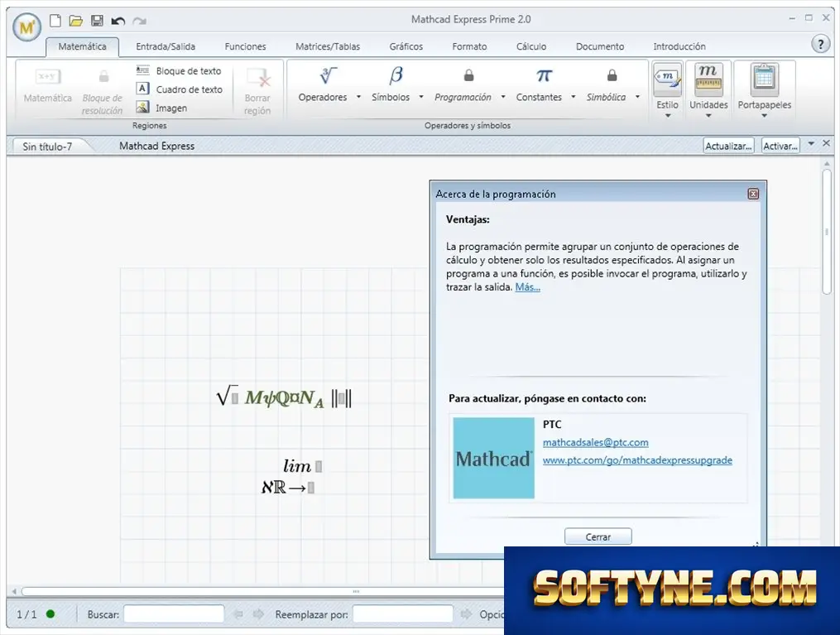This screenshot has height=635, width=840.
Task: Click the save diskette icon
Action: [97, 21]
